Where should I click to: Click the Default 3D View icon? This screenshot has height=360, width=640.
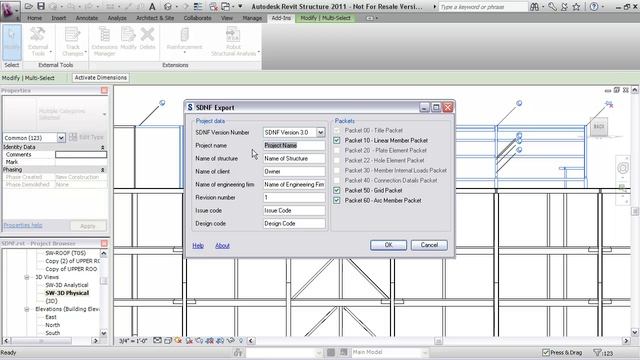click(x=168, y=7)
